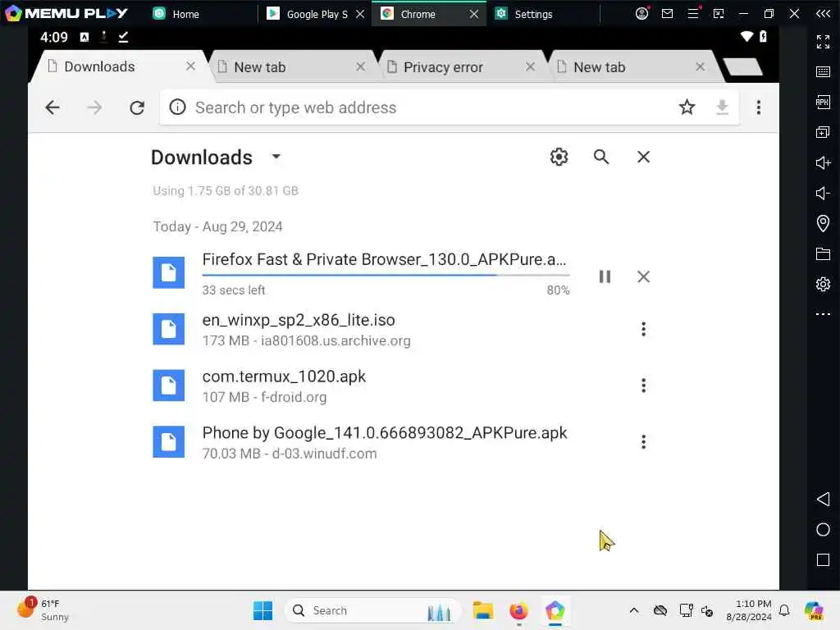Viewport: 840px width, 630px height.
Task: Open MEmu shared folder icon
Action: (823, 254)
